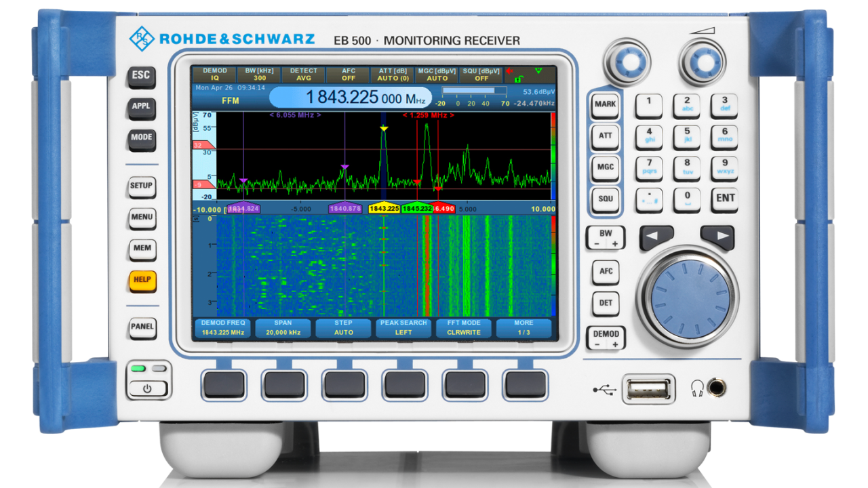Viewport: 868px width, 488px height.
Task: Select the DEMOD FREQ 1843.225 MHz softkey
Action: (223, 328)
